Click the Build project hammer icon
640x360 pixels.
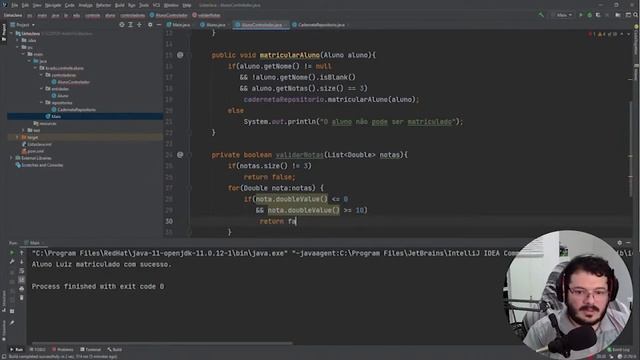[541, 15]
